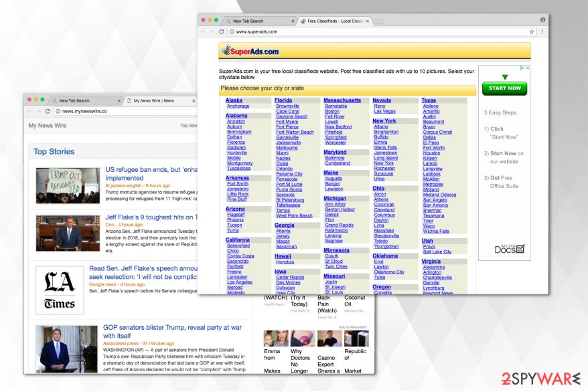Open the Las Vegas city link
Screen dimensions: 588x392
(385, 111)
